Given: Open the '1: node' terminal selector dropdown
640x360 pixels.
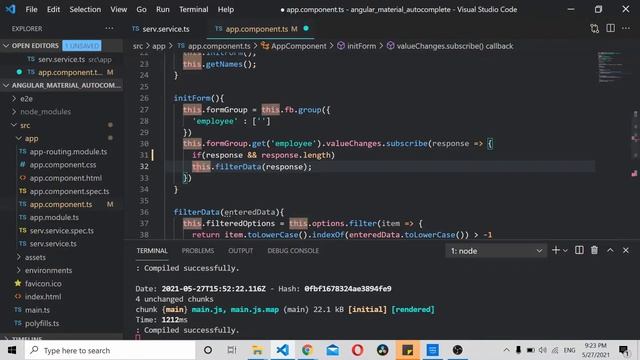Looking at the screenshot, I should point(496,251).
